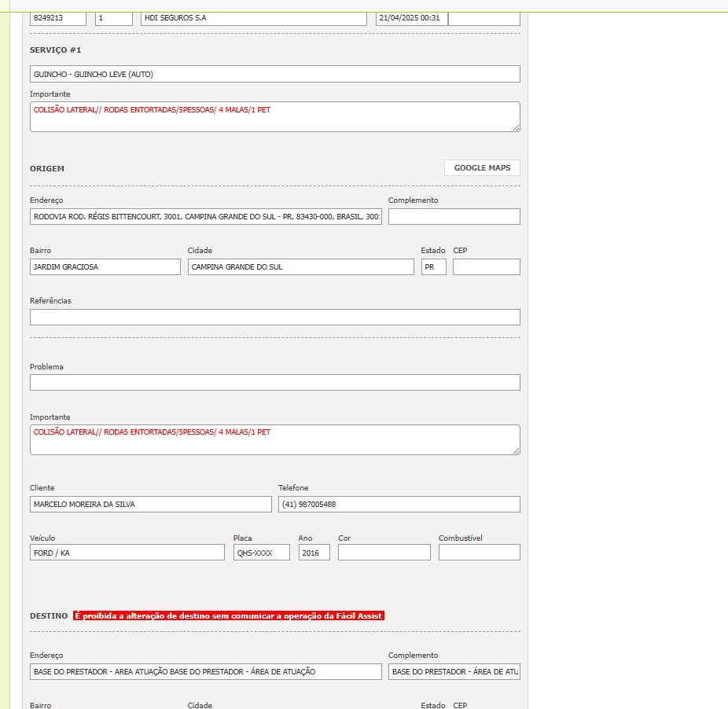Focus the empty Problema field

coord(274,383)
